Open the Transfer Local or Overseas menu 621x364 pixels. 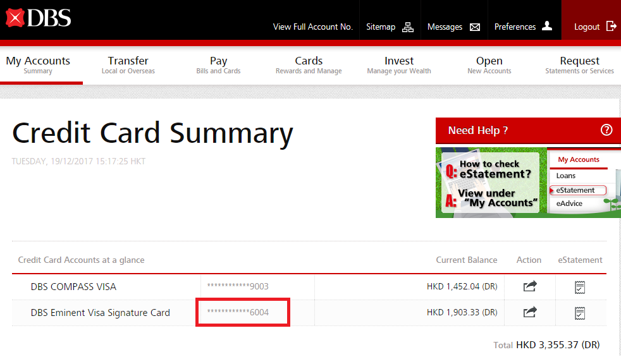tap(128, 65)
